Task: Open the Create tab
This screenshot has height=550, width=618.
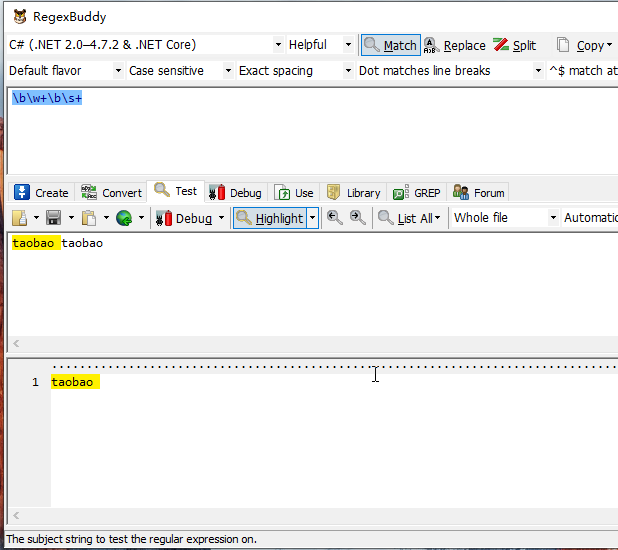Action: [x=41, y=193]
